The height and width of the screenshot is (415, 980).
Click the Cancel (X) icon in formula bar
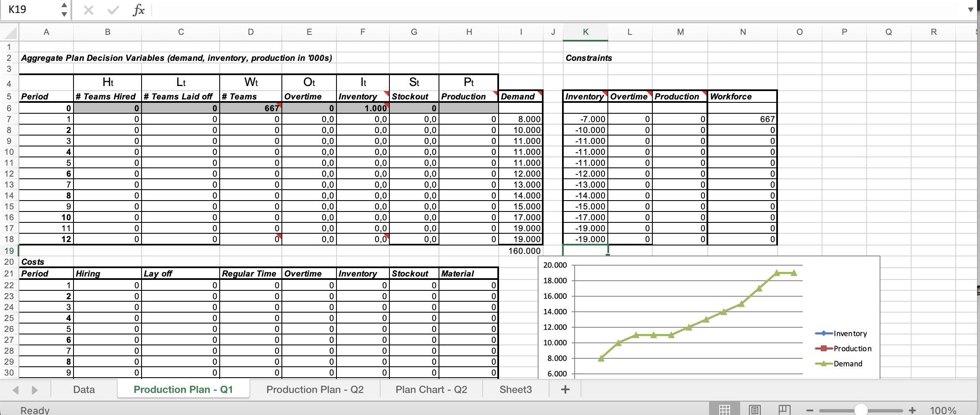point(88,10)
